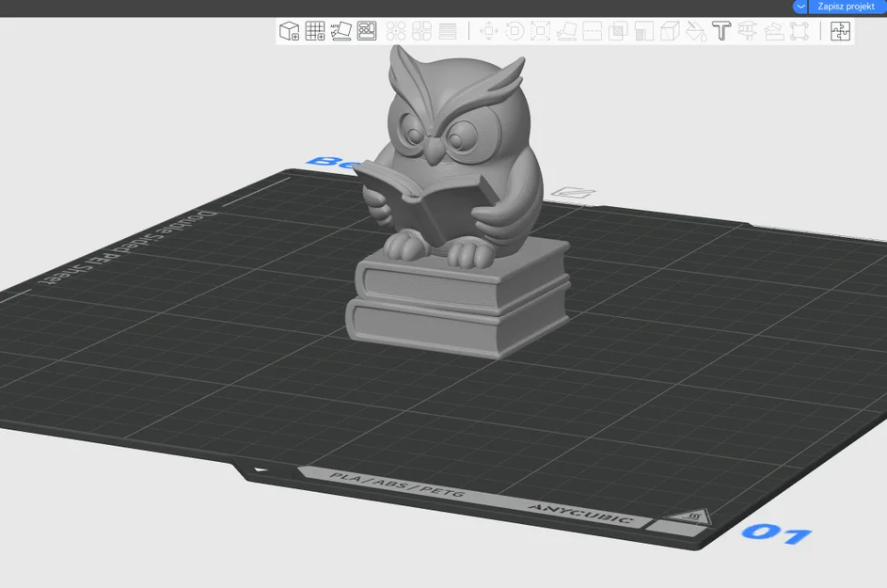The width and height of the screenshot is (887, 588).
Task: Click the Split to parts icon
Action: pyautogui.click(x=422, y=31)
